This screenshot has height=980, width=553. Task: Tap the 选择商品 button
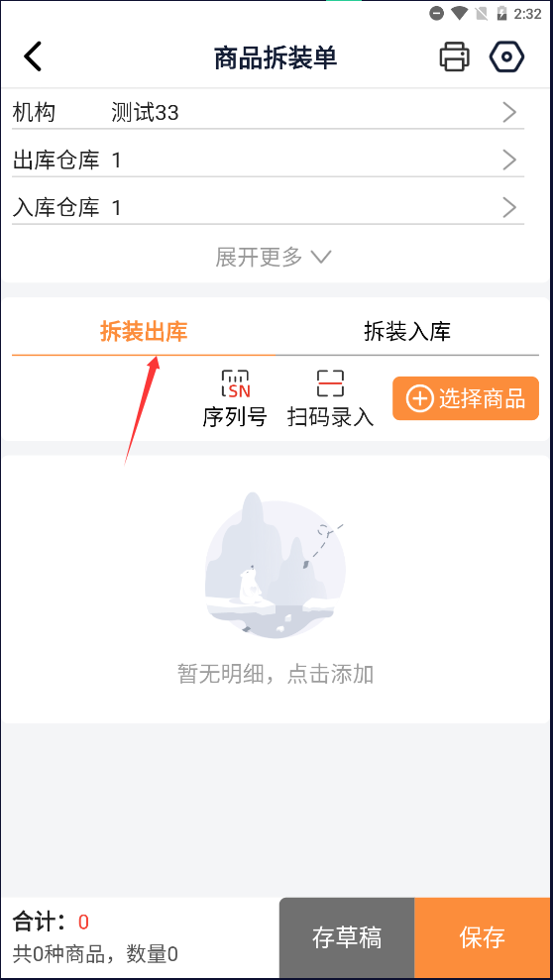[466, 398]
